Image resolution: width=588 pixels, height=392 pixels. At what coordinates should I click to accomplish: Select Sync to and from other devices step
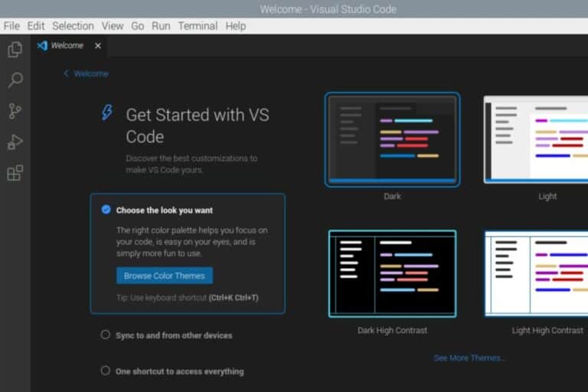tap(106, 335)
